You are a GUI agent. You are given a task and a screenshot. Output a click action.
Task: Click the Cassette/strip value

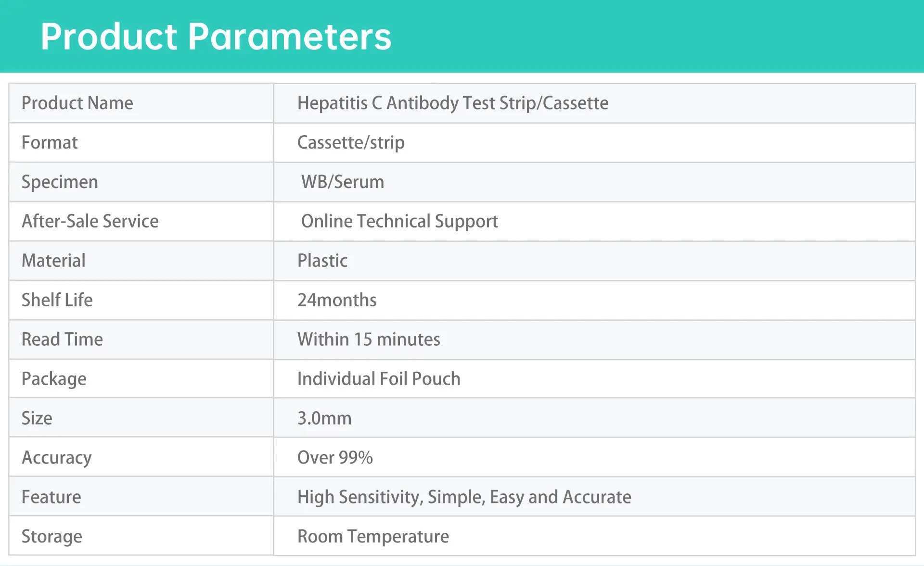pyautogui.click(x=351, y=142)
